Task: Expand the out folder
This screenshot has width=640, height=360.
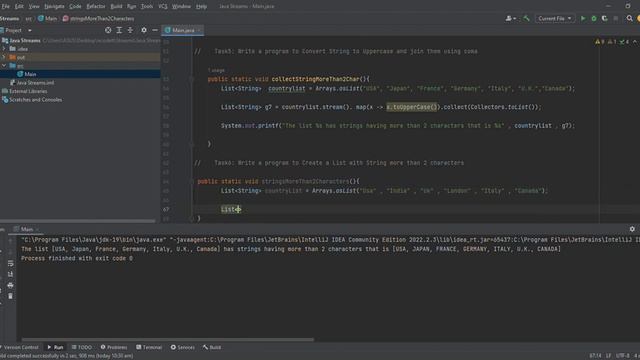Action: (4, 57)
